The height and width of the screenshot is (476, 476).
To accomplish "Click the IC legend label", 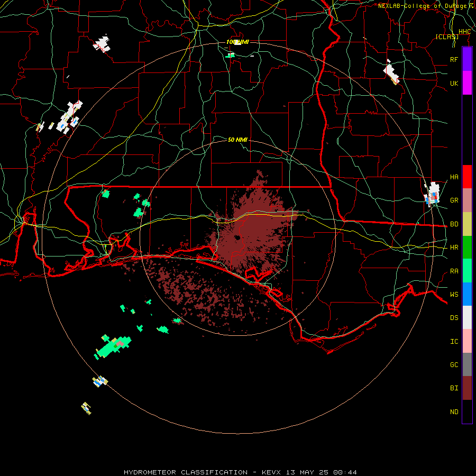I will click(454, 342).
